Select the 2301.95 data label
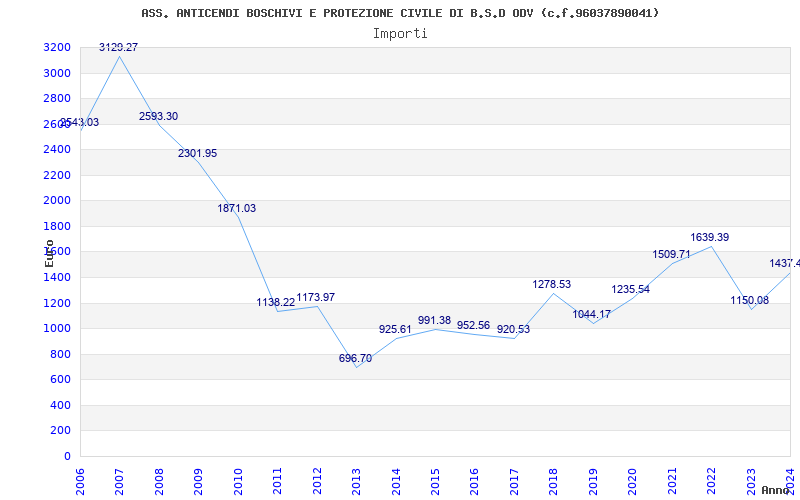 point(197,153)
